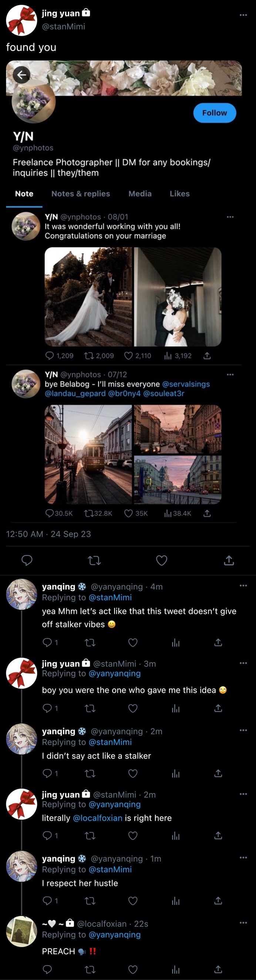Reply to the main 'found you' tweet

(x=27, y=560)
